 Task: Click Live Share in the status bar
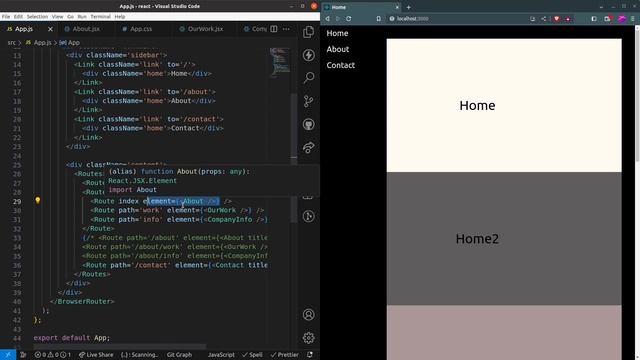96,355
